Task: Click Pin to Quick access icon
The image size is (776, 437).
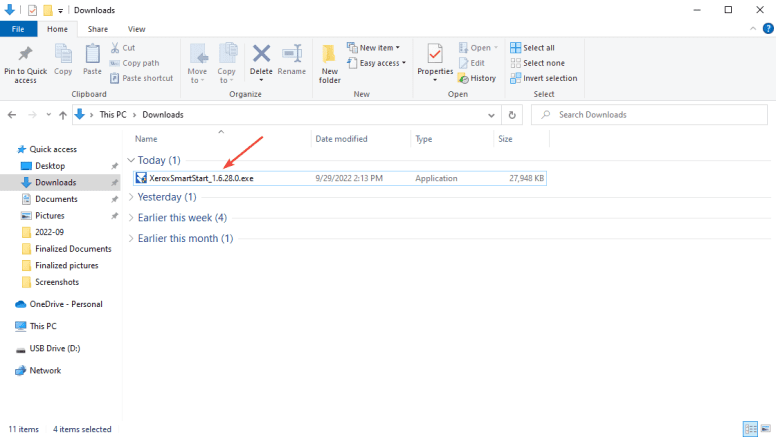Action: (26, 60)
